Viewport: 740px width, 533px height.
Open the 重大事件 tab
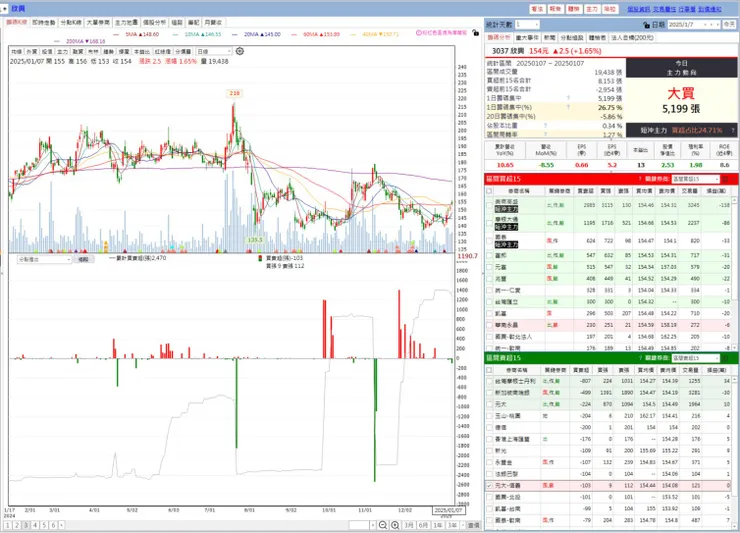527,37
